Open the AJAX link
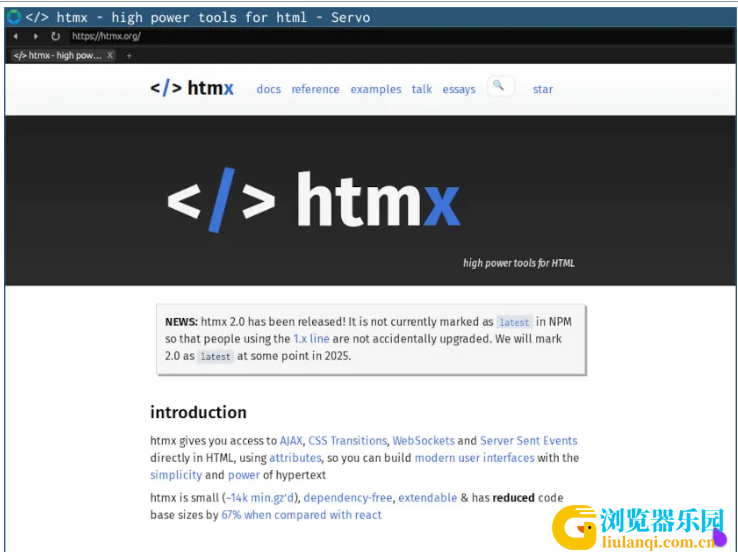This screenshot has width=738, height=552. (291, 440)
